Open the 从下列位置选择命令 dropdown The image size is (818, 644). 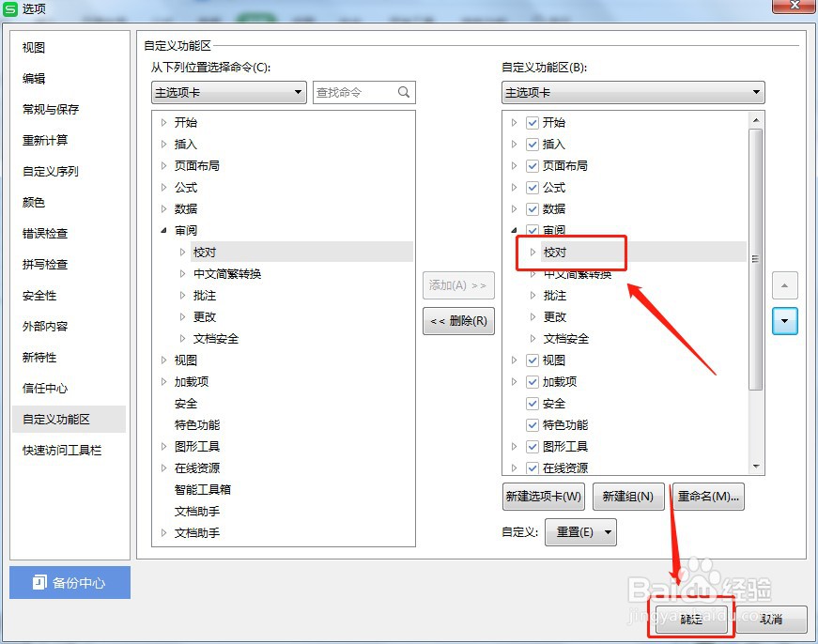click(x=228, y=92)
